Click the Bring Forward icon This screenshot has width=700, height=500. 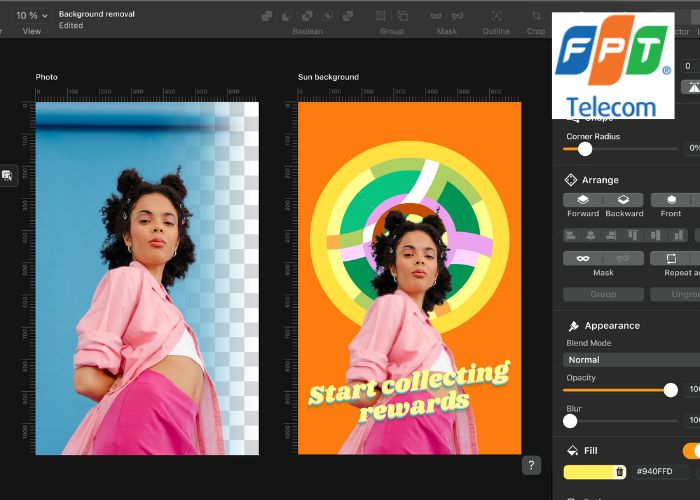coord(583,200)
